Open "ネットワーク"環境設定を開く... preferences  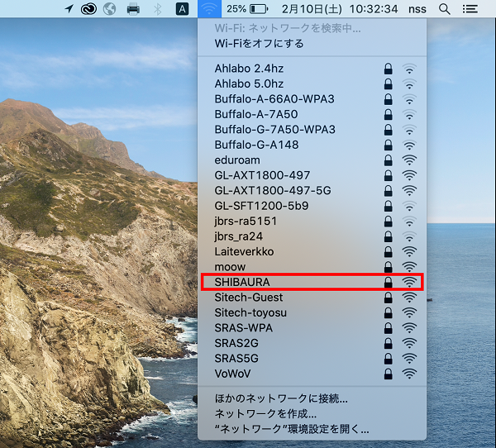(x=312, y=429)
